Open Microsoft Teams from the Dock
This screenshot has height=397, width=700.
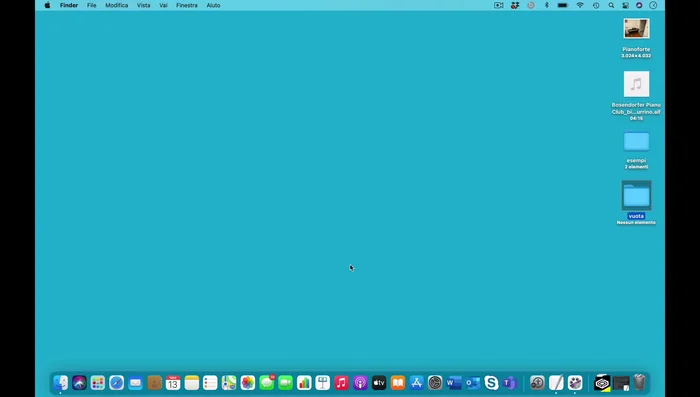[x=510, y=383]
